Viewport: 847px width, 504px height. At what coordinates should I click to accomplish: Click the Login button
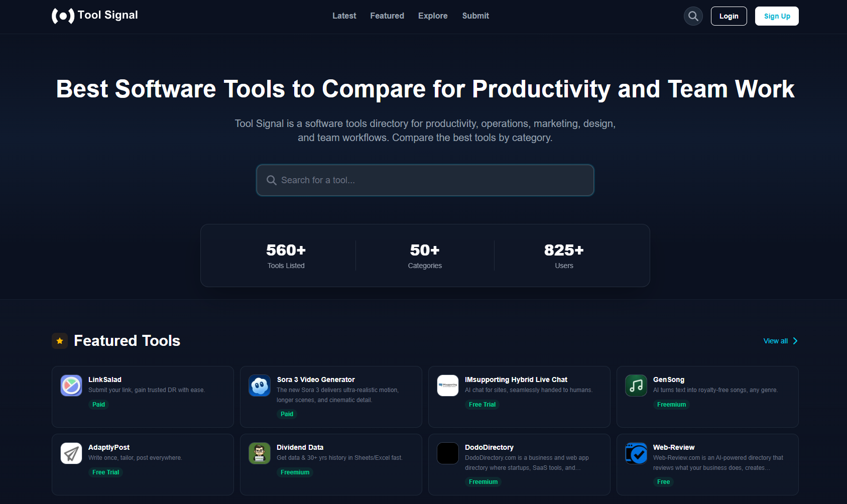click(729, 16)
